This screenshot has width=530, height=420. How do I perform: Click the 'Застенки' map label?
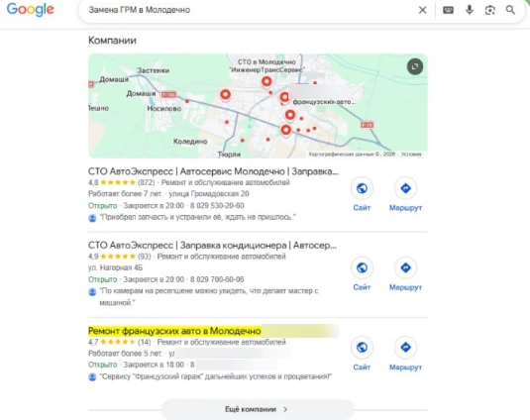tap(154, 70)
